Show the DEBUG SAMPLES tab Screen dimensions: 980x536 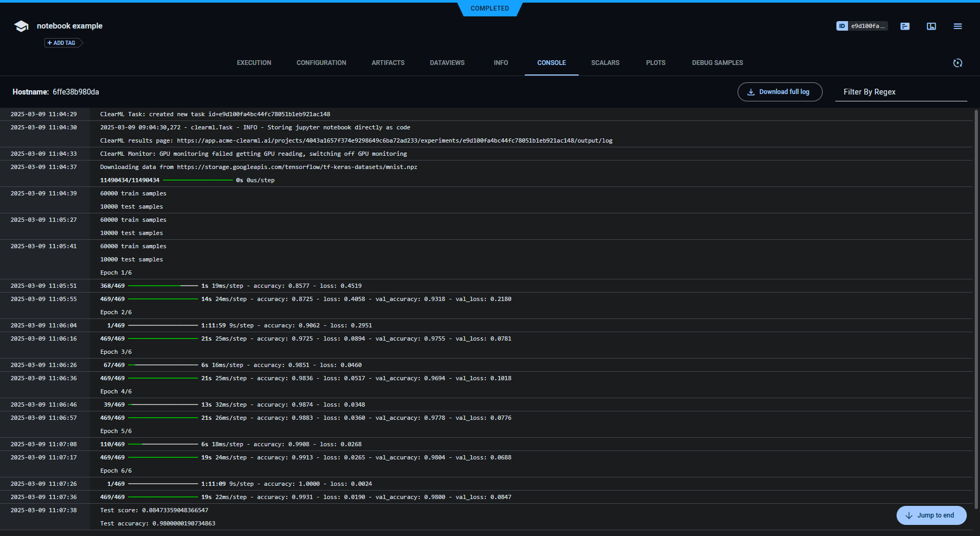point(718,63)
